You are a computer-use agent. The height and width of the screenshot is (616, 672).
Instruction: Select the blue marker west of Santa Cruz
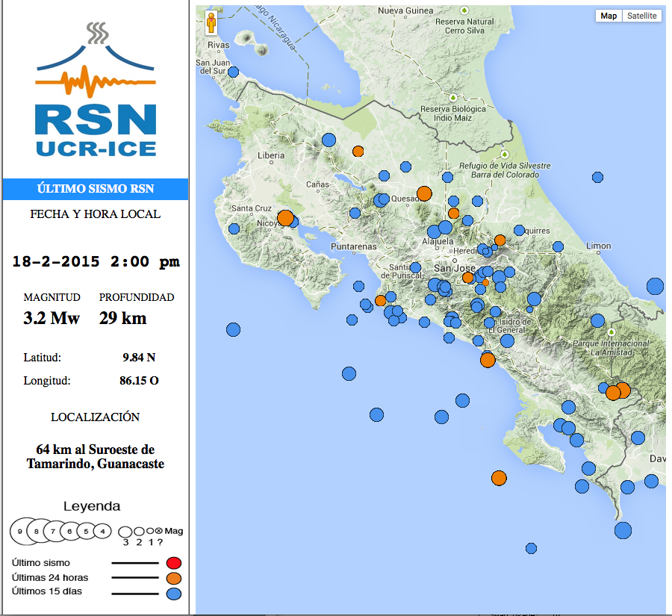[x=234, y=228]
